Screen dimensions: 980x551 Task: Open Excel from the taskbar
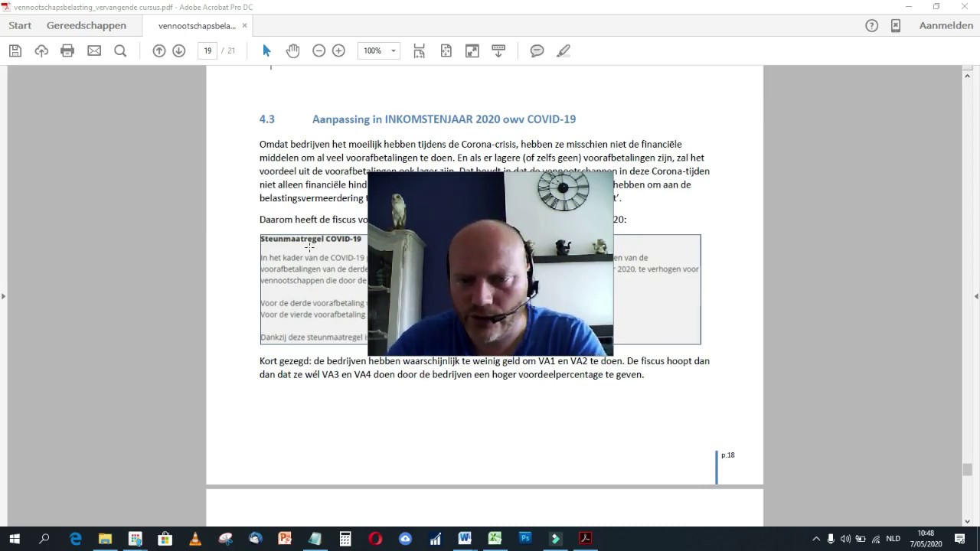click(495, 539)
